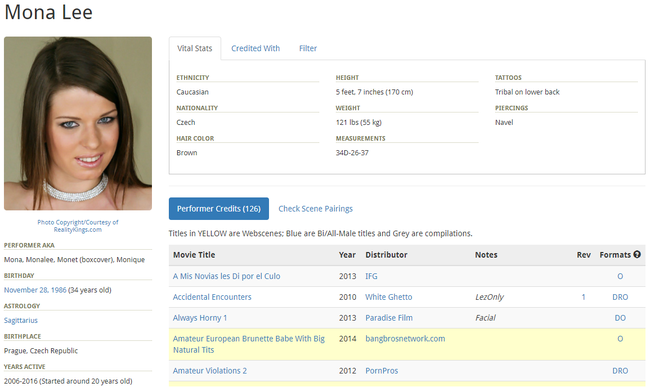Click the Facial note text

tap(485, 318)
